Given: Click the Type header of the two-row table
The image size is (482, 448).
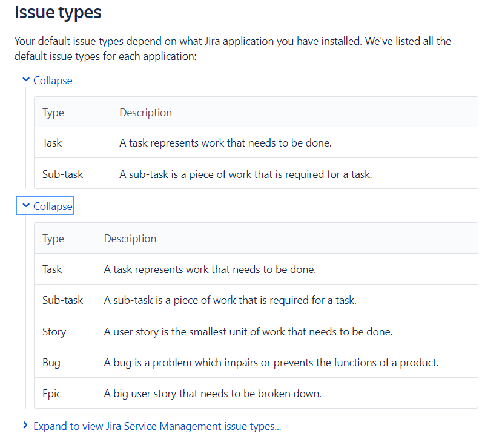Looking at the screenshot, I should [53, 113].
